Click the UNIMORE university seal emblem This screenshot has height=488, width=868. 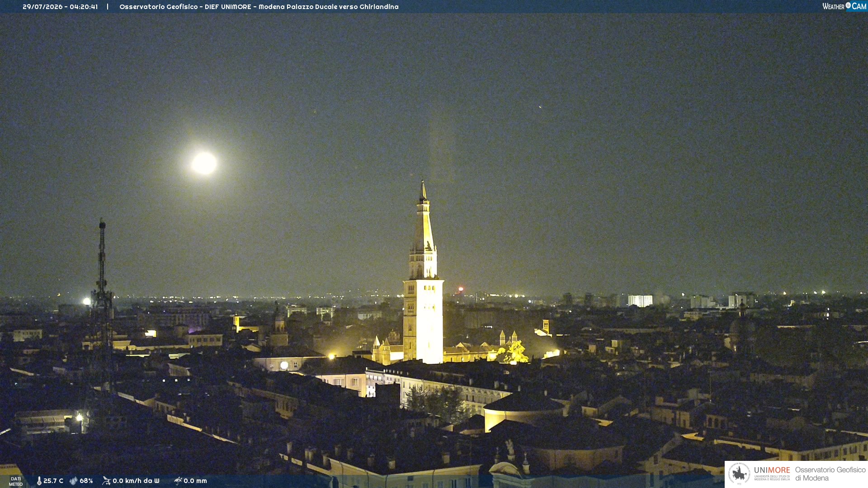click(739, 474)
